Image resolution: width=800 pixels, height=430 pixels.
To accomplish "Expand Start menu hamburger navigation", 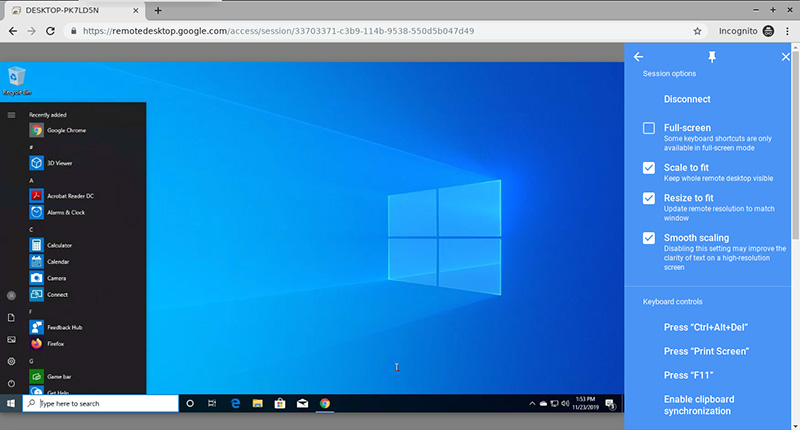I will [11, 115].
